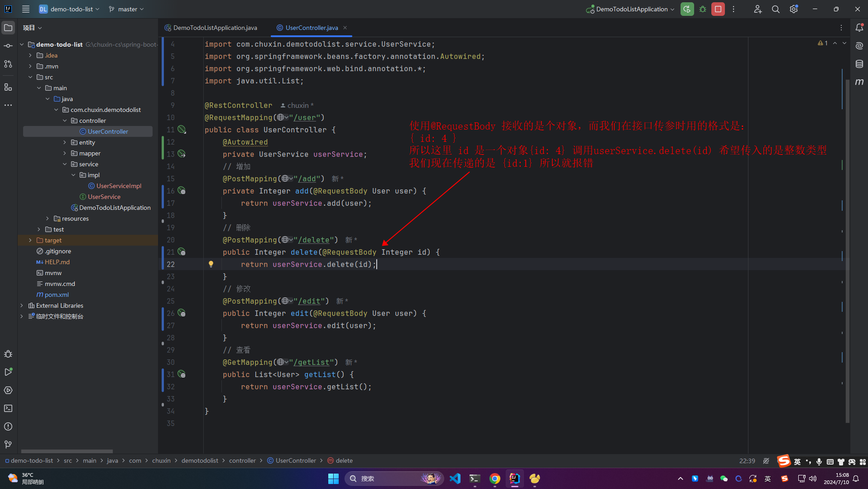Expand the resources folder
The image size is (868, 489).
(x=48, y=218)
